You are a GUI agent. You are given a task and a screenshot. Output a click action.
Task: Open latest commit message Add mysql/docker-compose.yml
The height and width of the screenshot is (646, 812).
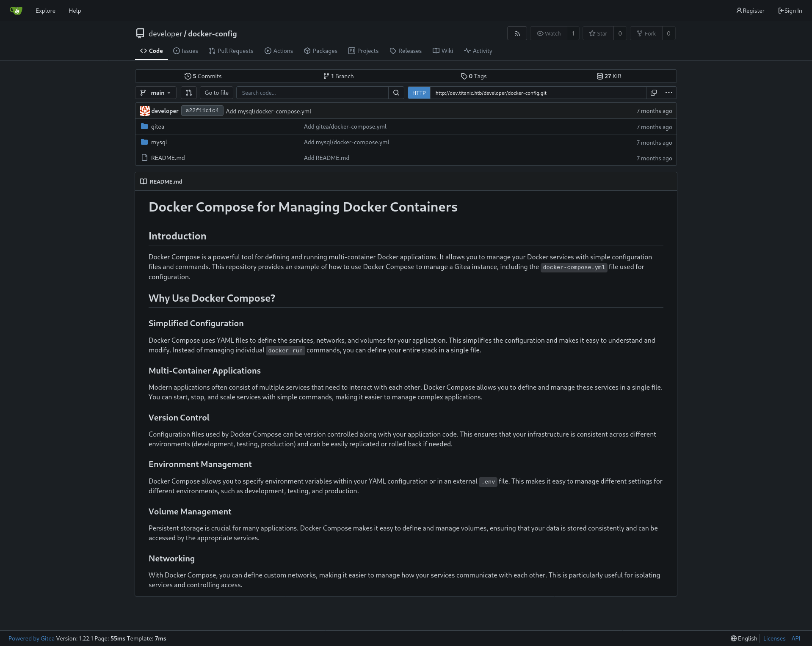[268, 111]
